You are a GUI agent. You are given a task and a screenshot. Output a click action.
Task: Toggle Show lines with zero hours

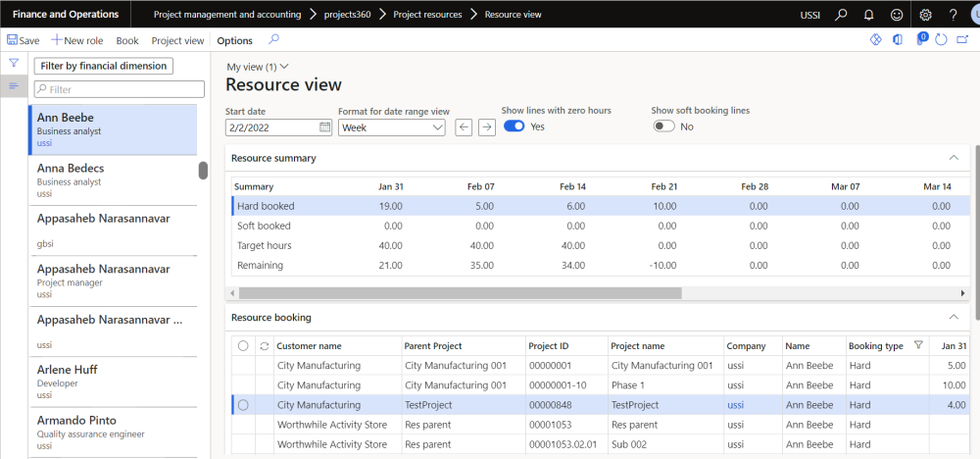click(x=514, y=127)
